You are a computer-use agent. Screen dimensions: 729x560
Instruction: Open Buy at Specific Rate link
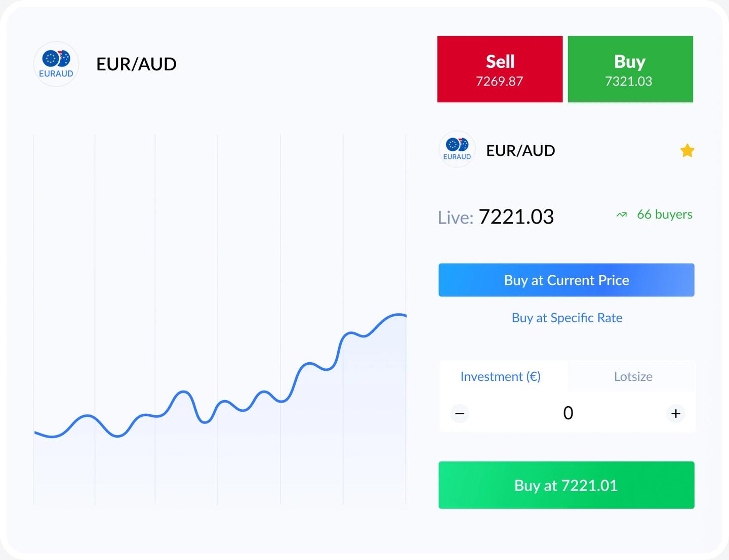click(x=566, y=318)
